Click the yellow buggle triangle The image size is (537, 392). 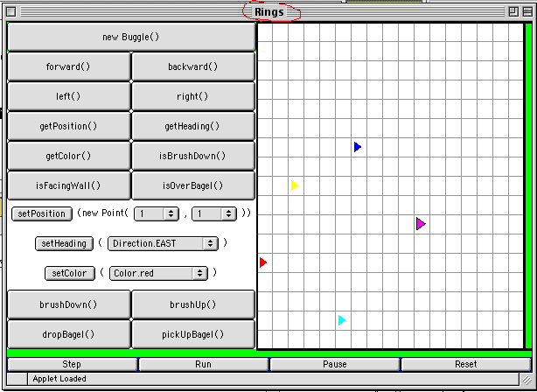pos(295,185)
